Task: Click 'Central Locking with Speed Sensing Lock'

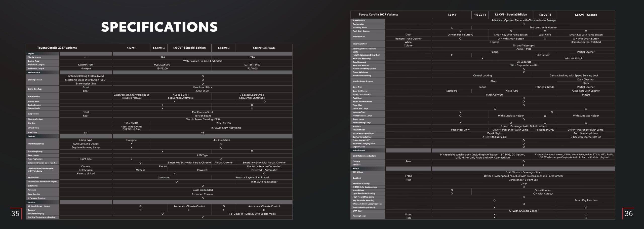Action: 574,75
